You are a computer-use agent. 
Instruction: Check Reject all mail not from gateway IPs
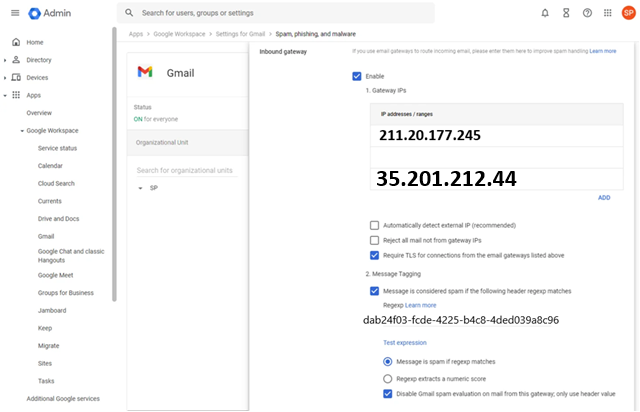coord(374,240)
